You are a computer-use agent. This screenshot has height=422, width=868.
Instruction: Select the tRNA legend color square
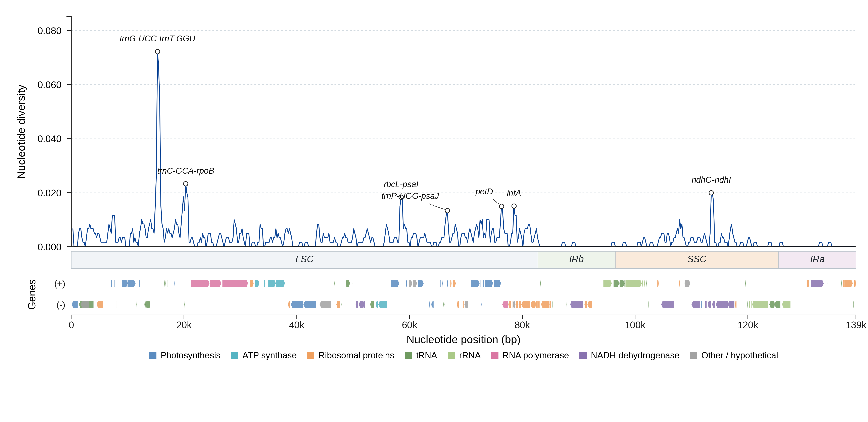pyautogui.click(x=408, y=355)
